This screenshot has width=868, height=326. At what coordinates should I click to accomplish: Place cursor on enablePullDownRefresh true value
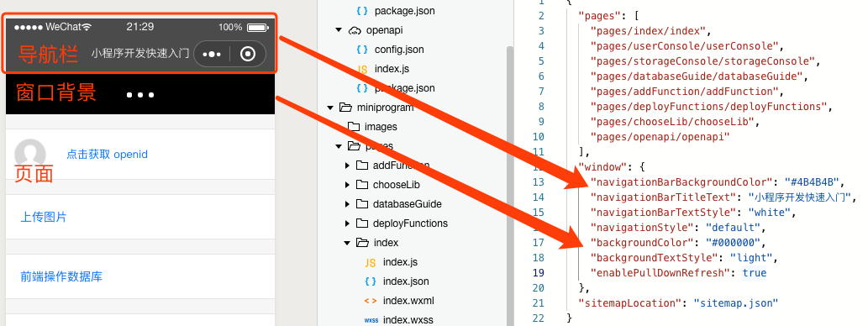click(755, 273)
